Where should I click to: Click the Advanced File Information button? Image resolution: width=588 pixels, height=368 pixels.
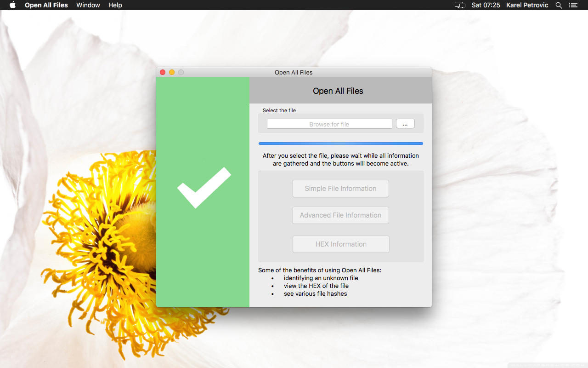coord(340,215)
